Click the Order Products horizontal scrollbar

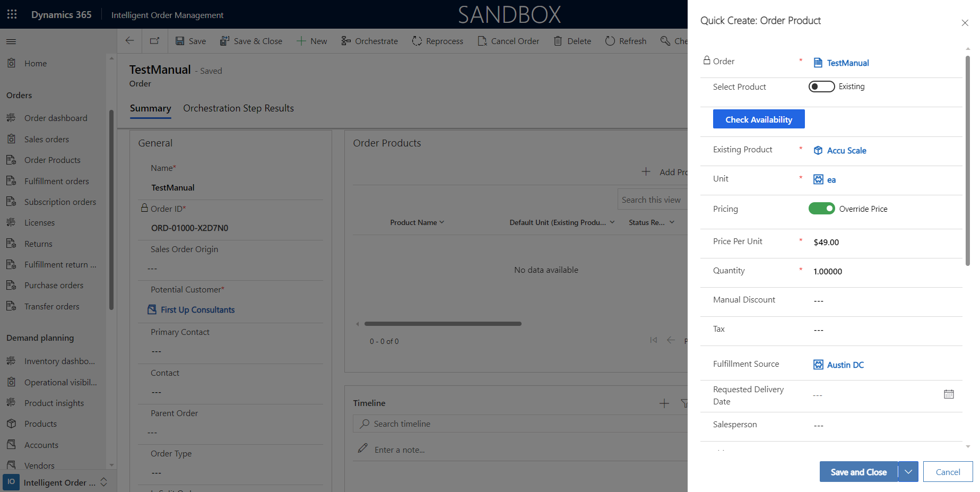point(443,323)
